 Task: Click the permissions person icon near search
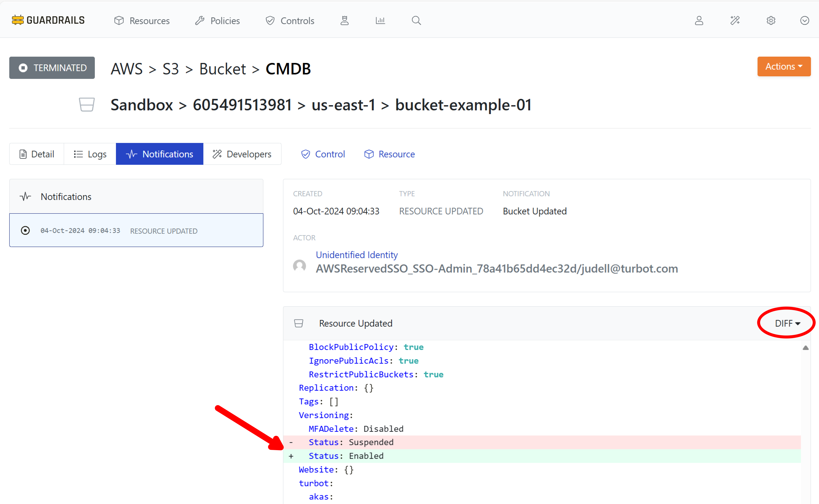tap(344, 20)
